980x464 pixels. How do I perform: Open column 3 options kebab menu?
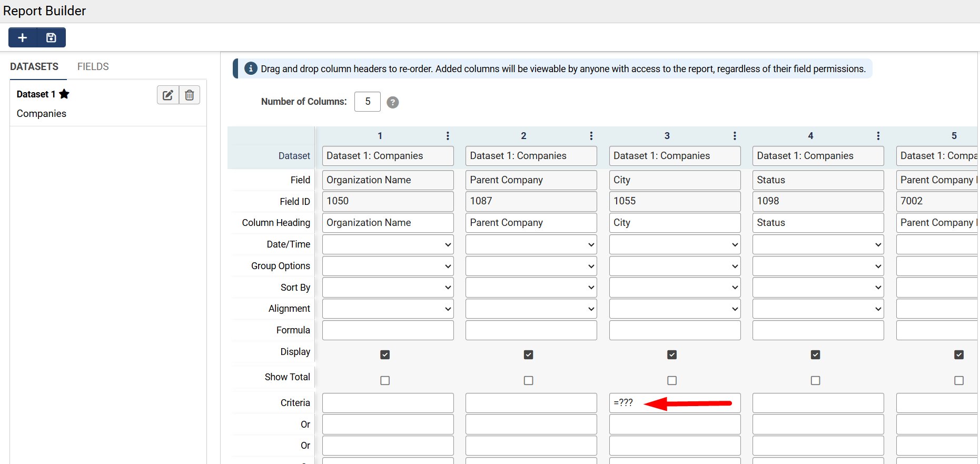pyautogui.click(x=735, y=136)
